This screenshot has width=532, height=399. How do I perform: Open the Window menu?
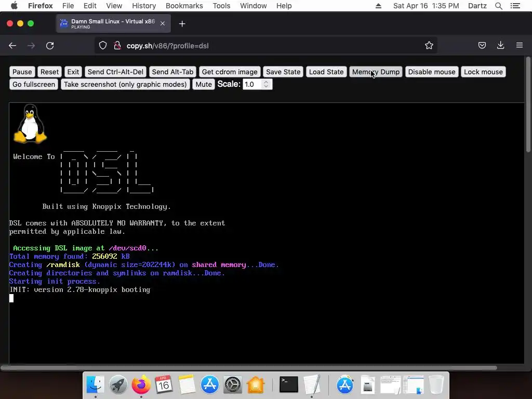[x=253, y=6]
